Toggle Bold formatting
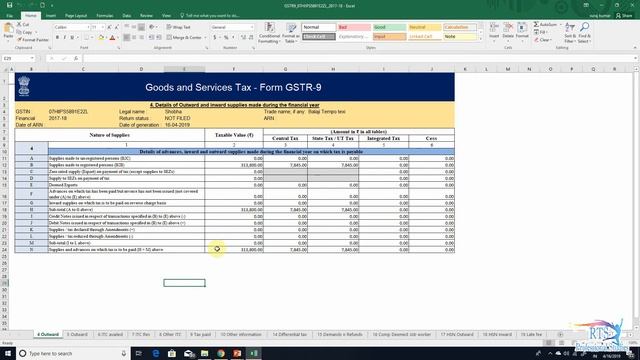This screenshot has height=360, width=640. tap(57, 38)
